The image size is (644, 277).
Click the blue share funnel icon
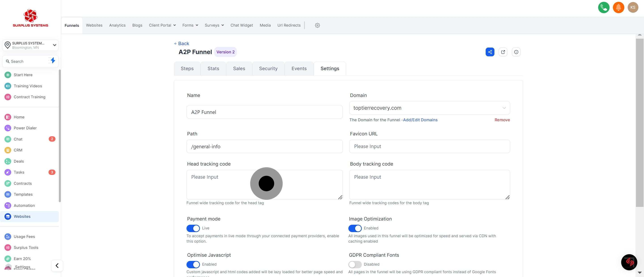pyautogui.click(x=490, y=52)
